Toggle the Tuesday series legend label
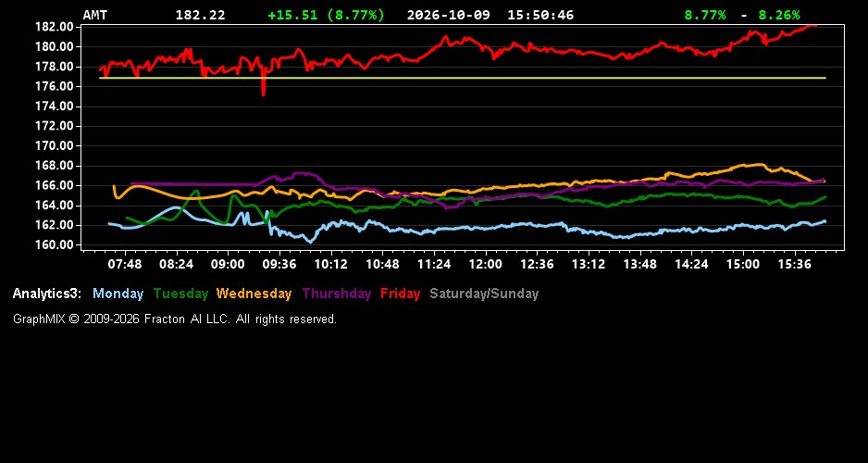The image size is (868, 463). coord(181,294)
